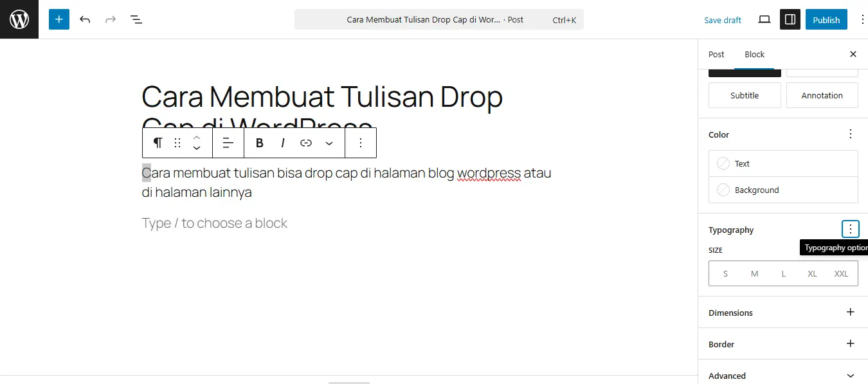Open the document overview list view
The height and width of the screenshot is (384, 868).
(x=136, y=19)
